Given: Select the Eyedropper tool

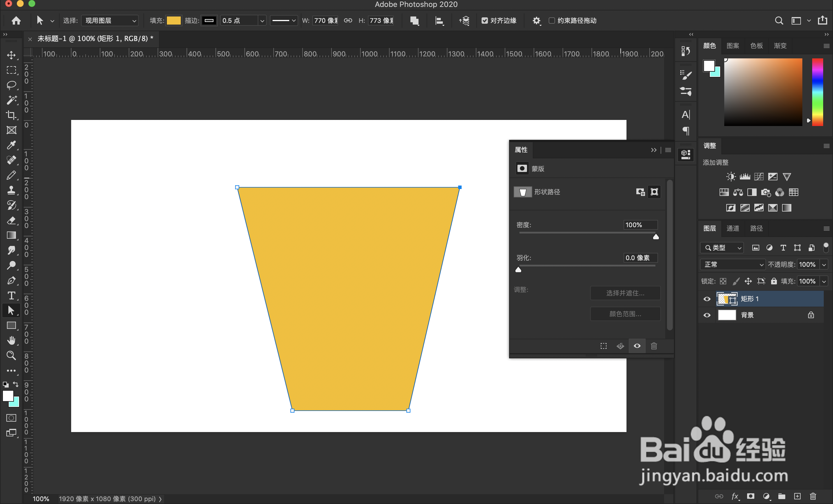Looking at the screenshot, I should (12, 145).
